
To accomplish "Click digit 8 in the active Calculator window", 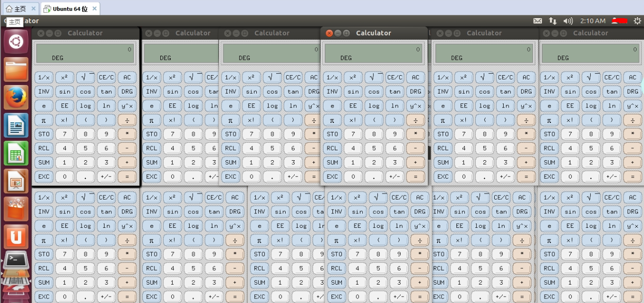I will click(x=374, y=134).
